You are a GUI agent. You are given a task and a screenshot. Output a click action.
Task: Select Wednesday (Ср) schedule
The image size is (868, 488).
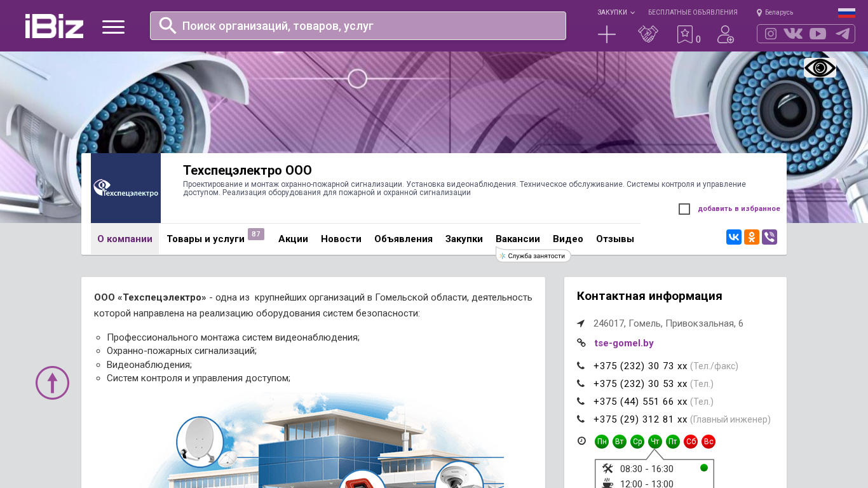[x=637, y=442]
